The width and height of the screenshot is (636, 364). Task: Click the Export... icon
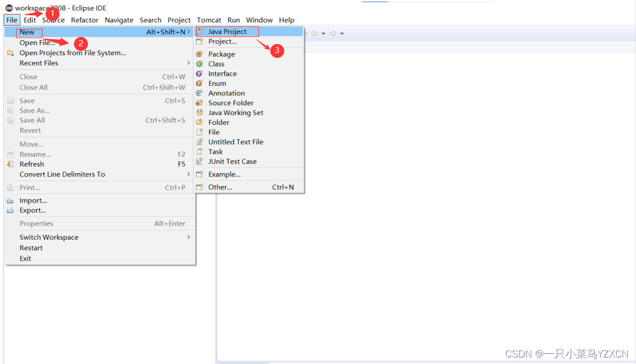click(11, 210)
